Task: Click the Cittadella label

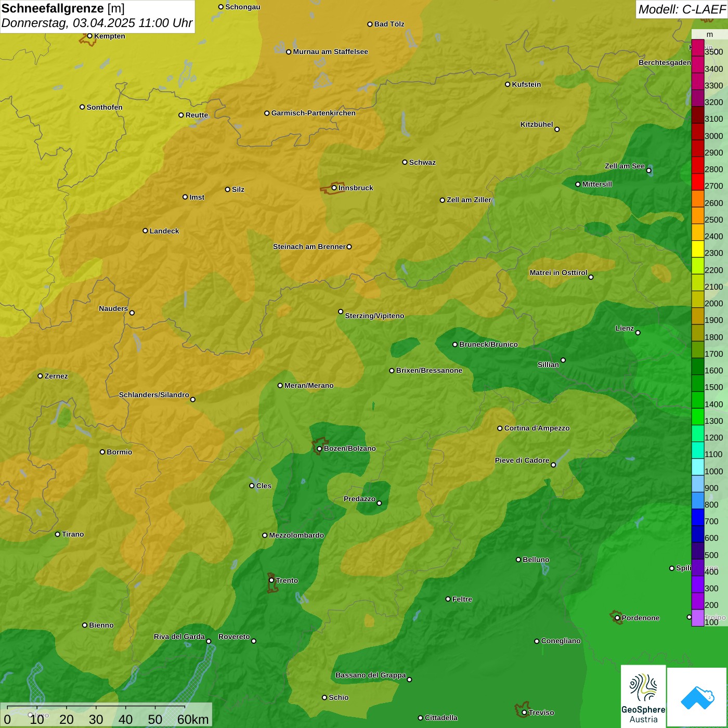Action: pos(441,718)
